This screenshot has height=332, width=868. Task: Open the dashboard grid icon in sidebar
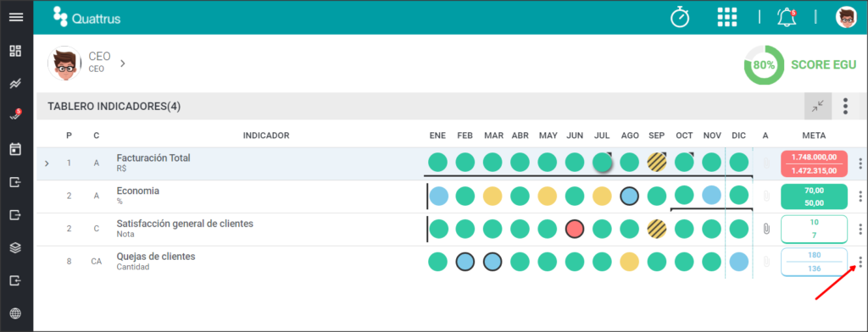point(16,52)
